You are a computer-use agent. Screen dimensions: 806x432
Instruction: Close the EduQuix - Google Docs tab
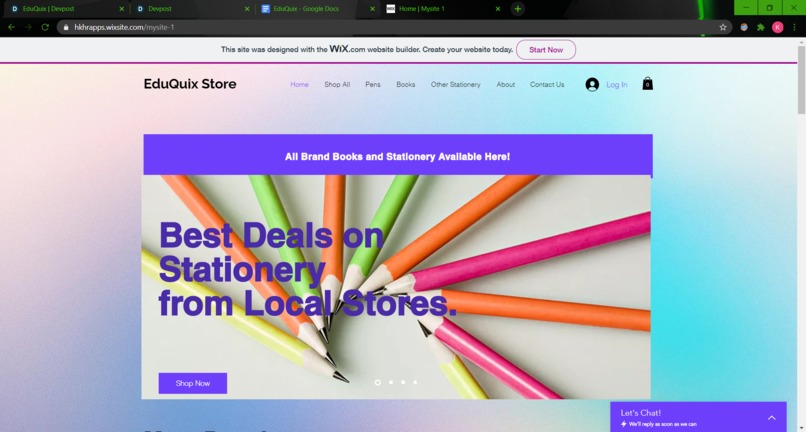(372, 9)
